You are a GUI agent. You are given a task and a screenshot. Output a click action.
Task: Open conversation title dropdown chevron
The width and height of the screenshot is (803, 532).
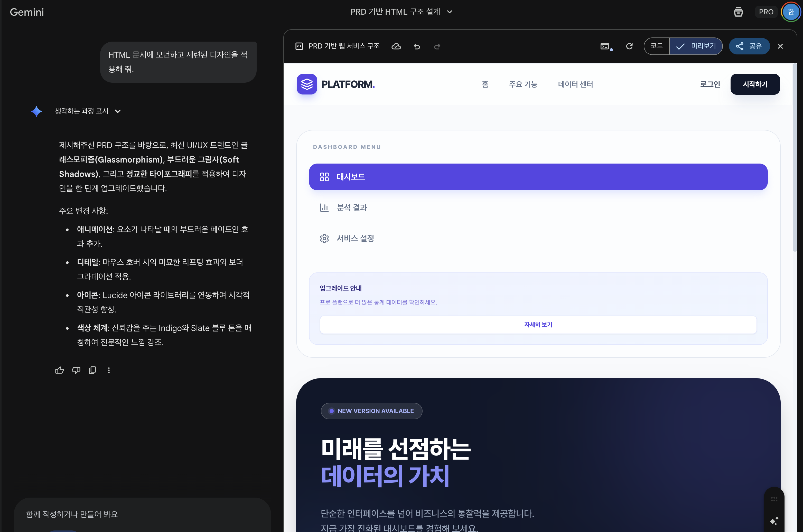[450, 12]
